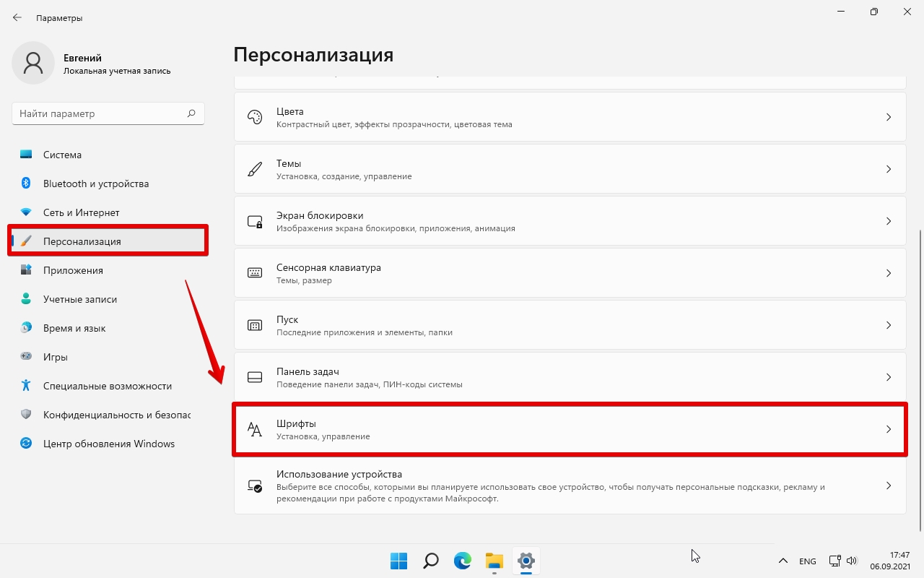Open the network status tray icon
Image resolution: width=924 pixels, height=578 pixels.
[834, 561]
